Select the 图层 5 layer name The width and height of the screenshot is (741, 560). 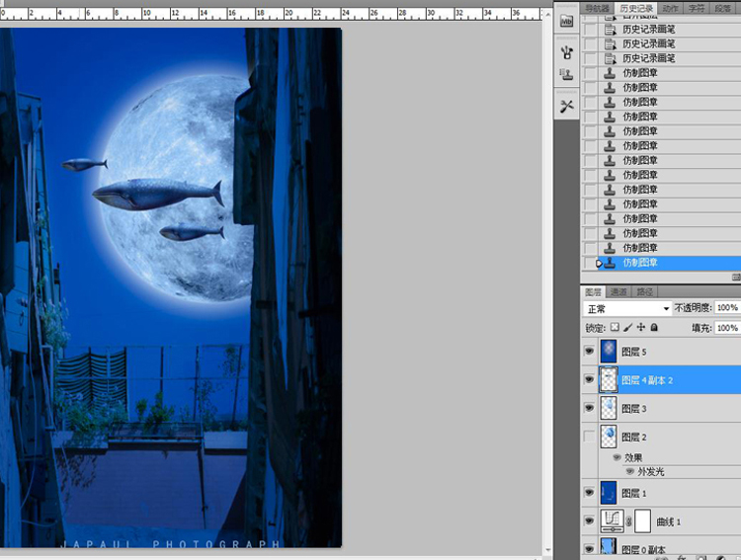pyautogui.click(x=633, y=352)
